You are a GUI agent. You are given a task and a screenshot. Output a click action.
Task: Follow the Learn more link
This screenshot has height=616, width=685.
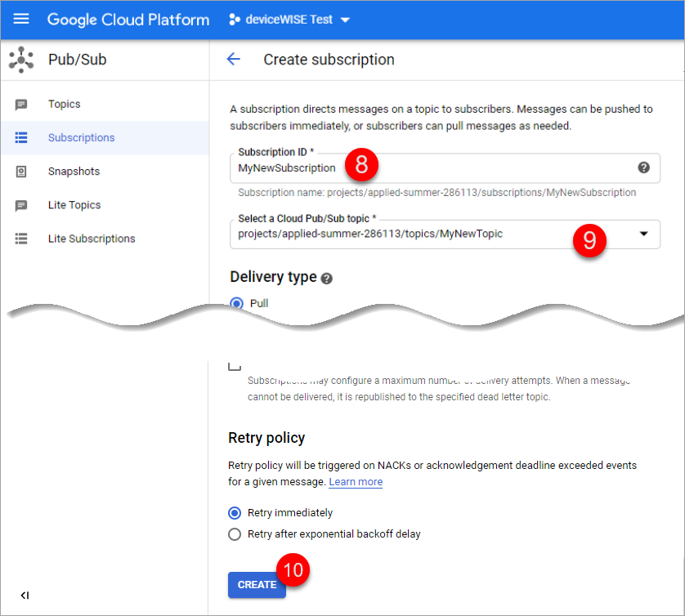tap(356, 481)
